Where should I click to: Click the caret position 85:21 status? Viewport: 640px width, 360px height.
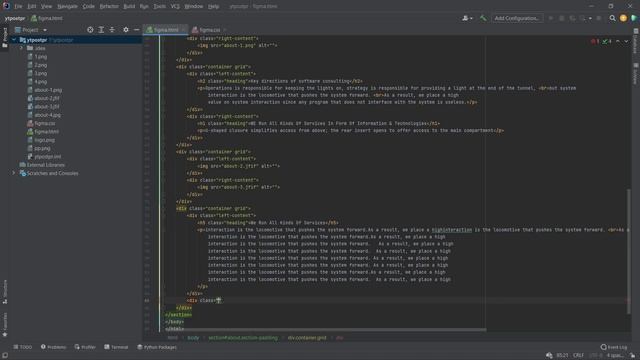562,356
